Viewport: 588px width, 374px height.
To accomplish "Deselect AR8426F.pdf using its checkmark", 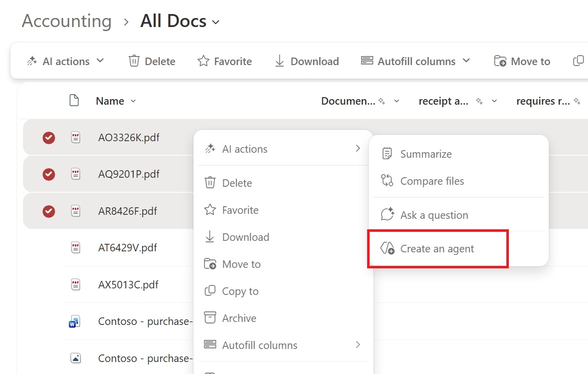I will 48,211.
